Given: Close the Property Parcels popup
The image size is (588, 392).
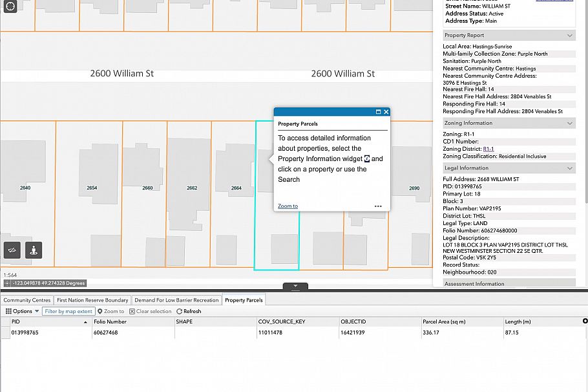Looking at the screenshot, I should 386,112.
